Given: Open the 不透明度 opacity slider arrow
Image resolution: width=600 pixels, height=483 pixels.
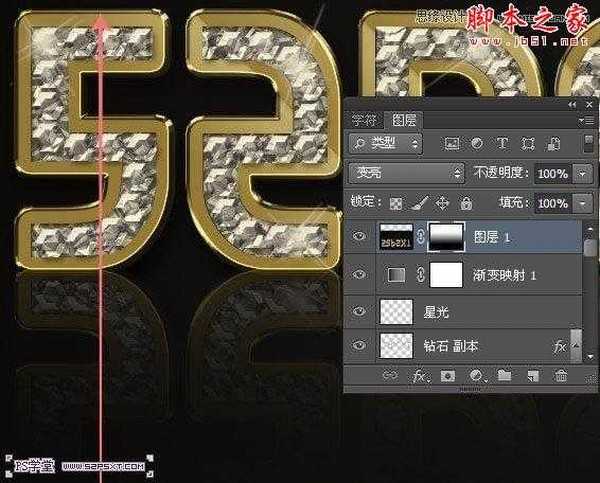Looking at the screenshot, I should [x=582, y=174].
